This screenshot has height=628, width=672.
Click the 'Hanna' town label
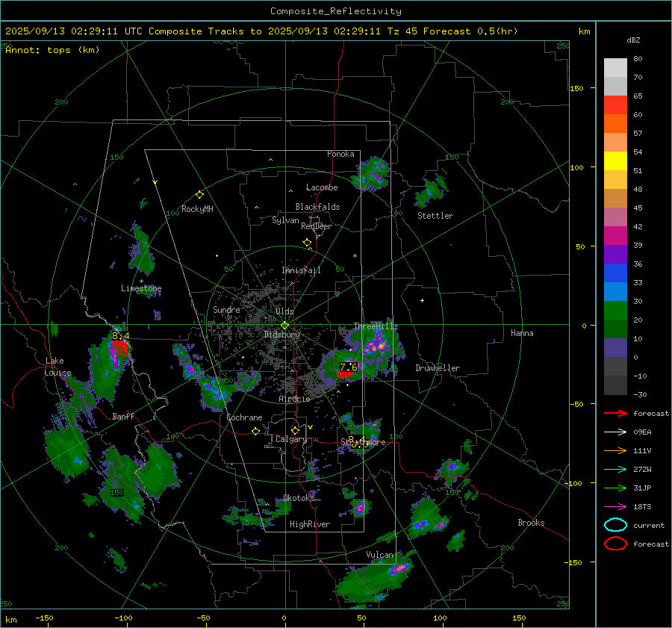tap(522, 333)
